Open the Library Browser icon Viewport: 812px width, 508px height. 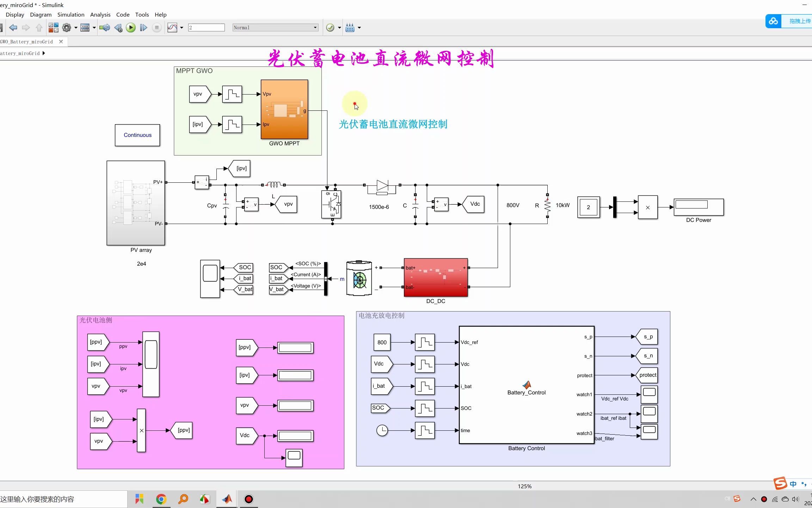click(53, 28)
